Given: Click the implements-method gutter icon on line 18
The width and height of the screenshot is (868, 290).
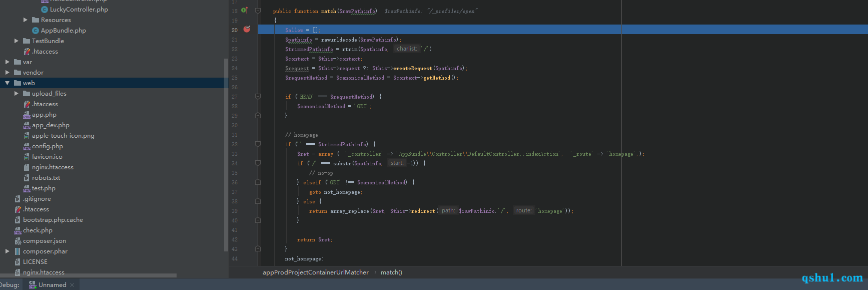Looking at the screenshot, I should coord(245,11).
